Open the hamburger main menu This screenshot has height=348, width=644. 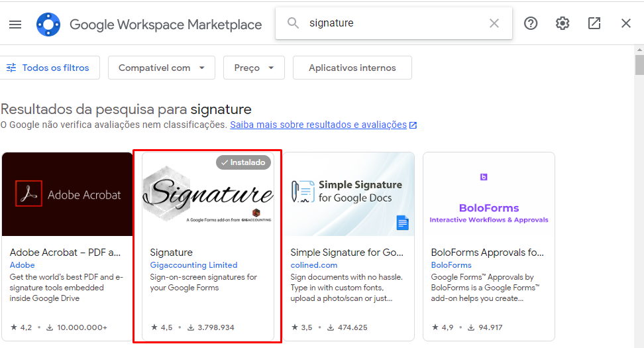click(15, 25)
